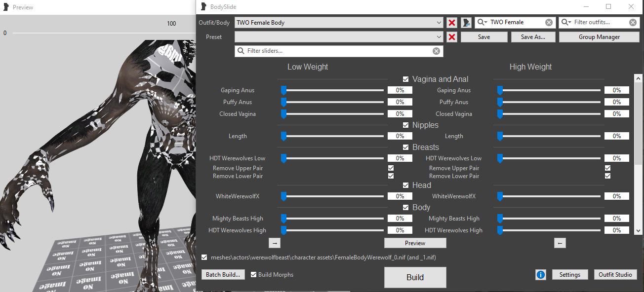This screenshot has width=644, height=292.
Task: Adjust low weight Closed Vagina slider
Action: 332,114
